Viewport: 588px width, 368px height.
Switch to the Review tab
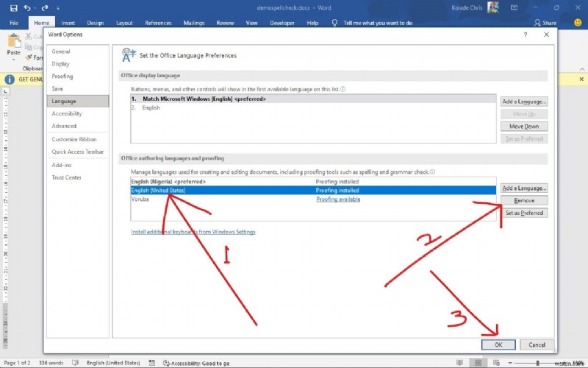225,23
